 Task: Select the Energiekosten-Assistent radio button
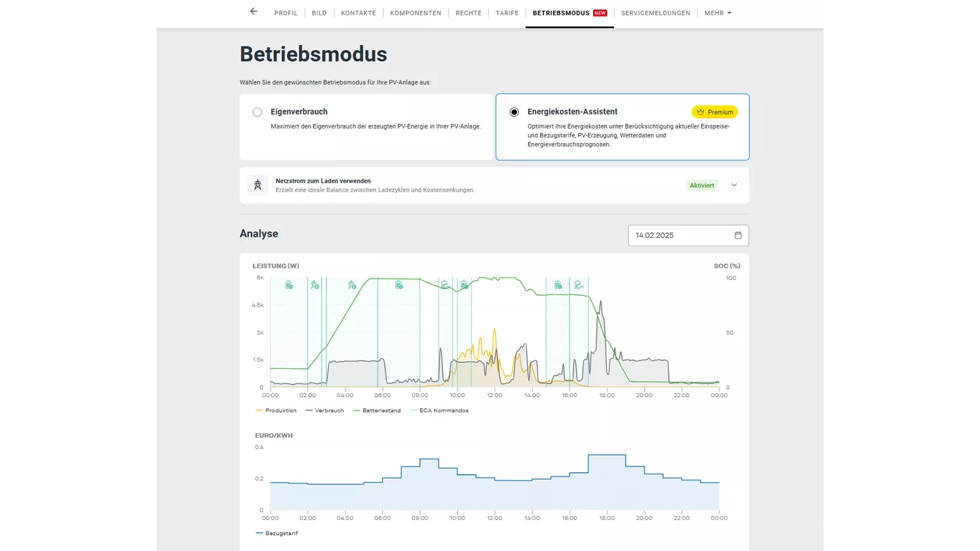pyautogui.click(x=514, y=112)
